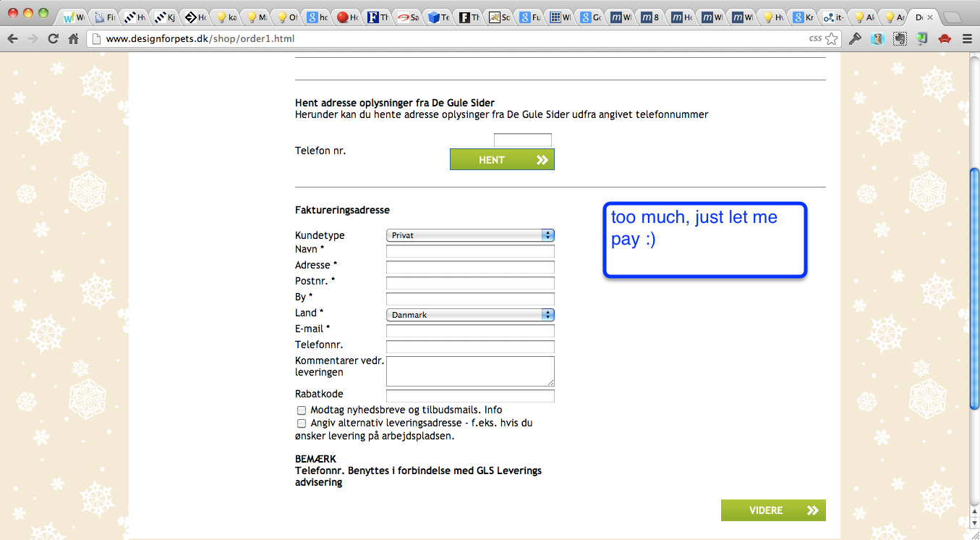Click the Evernote elephant extension icon
The width and height of the screenshot is (980, 540).
(x=899, y=39)
